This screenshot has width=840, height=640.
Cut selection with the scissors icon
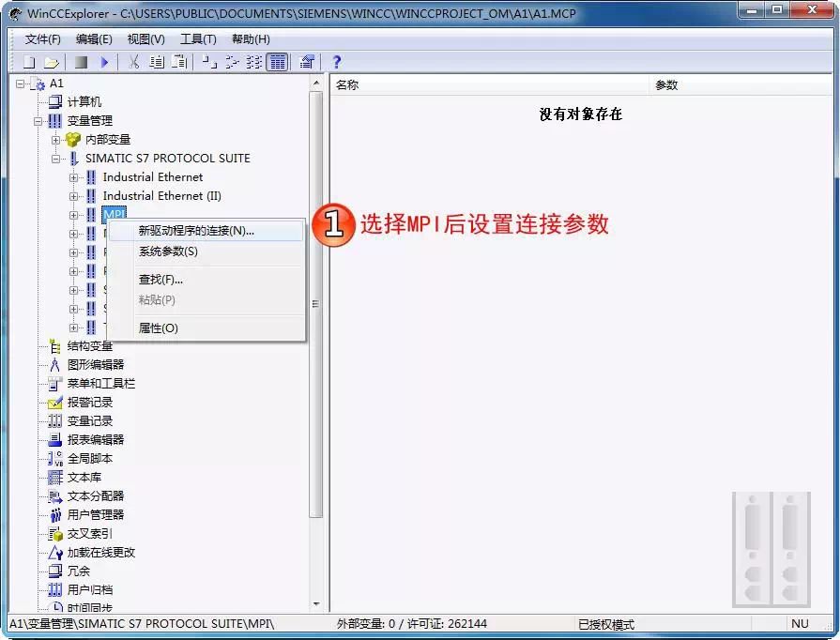pyautogui.click(x=134, y=62)
